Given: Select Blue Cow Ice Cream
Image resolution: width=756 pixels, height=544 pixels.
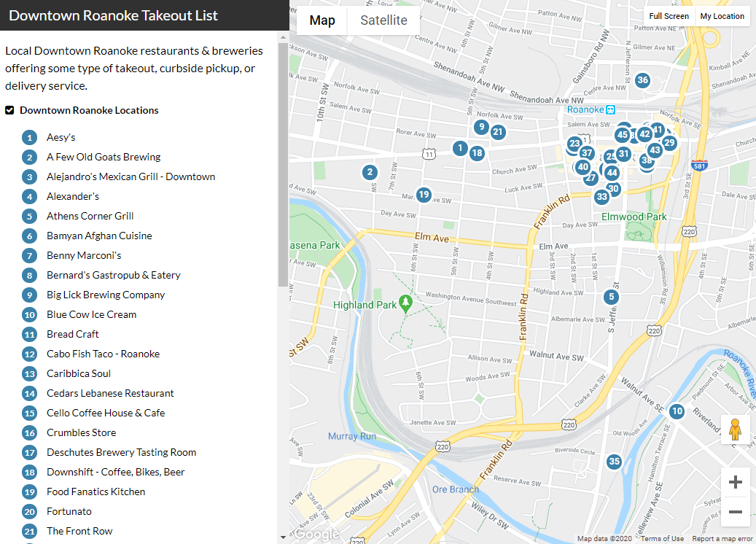Looking at the screenshot, I should point(92,314).
